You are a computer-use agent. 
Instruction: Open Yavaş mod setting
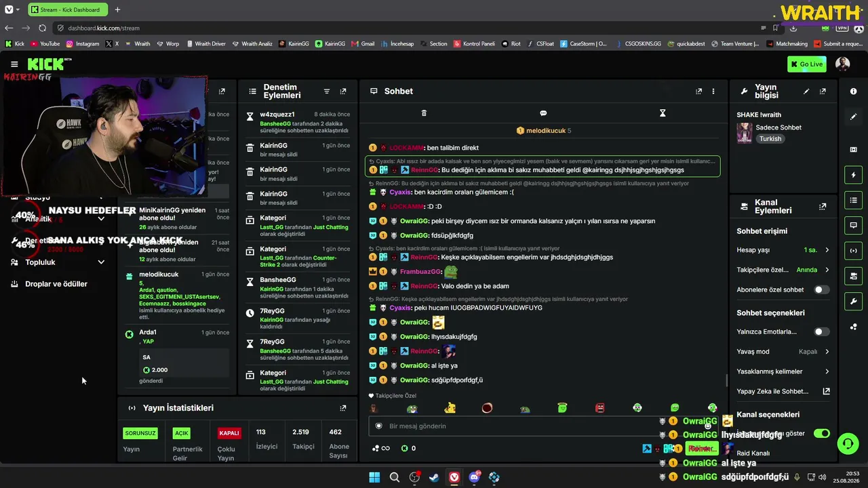tap(783, 352)
